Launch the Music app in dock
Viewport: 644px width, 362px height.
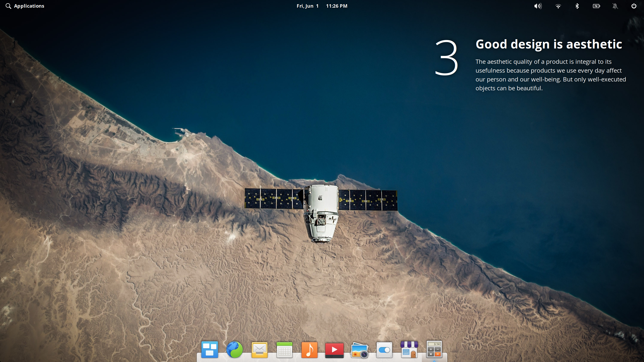tap(310, 350)
